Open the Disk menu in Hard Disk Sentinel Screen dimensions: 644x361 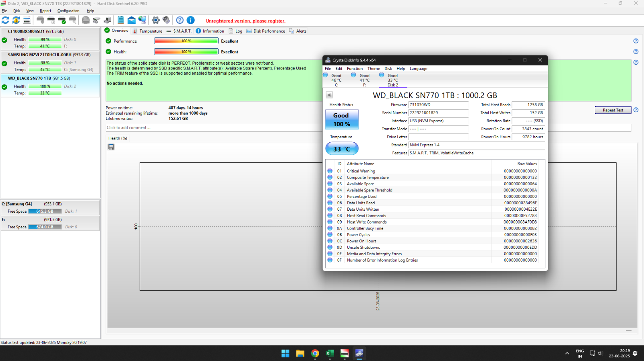pos(17,11)
